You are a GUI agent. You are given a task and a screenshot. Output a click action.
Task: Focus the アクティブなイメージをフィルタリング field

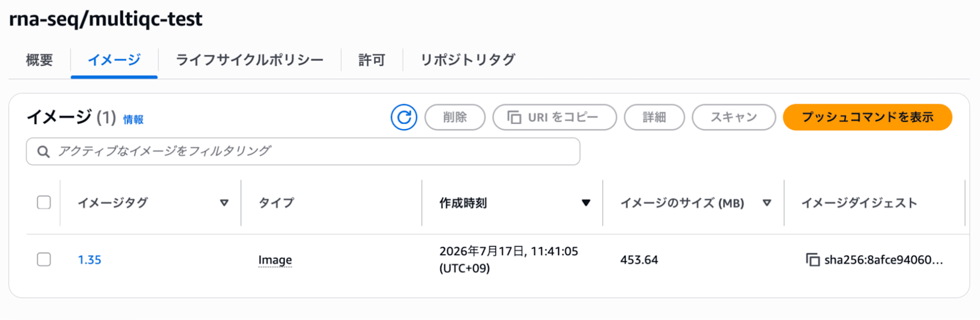[x=303, y=152]
